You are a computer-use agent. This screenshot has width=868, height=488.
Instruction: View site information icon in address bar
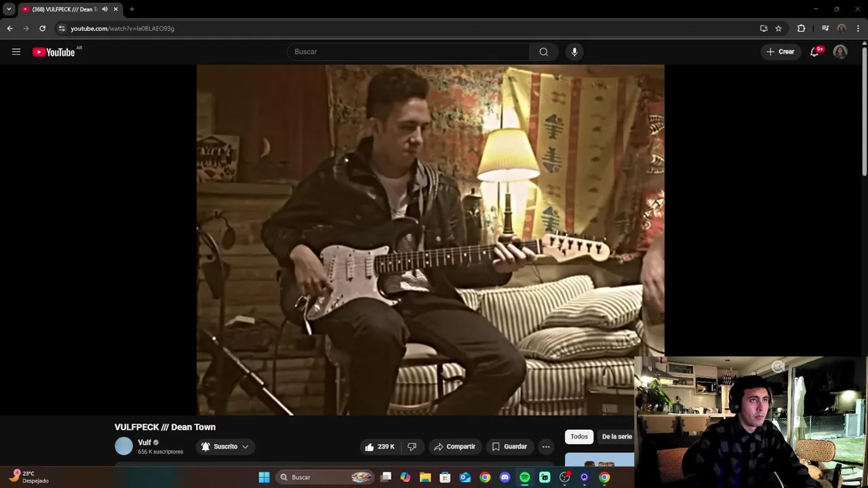point(62,28)
